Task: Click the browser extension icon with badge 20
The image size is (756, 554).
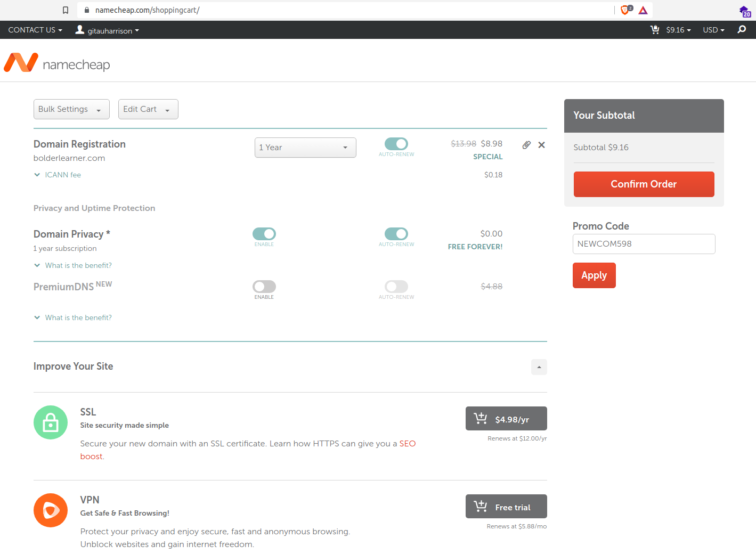Action: pyautogui.click(x=745, y=11)
